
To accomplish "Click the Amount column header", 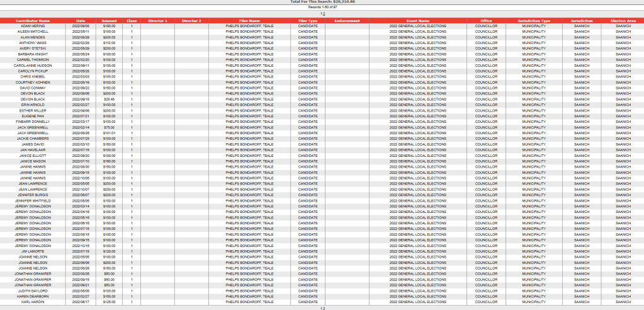I will (x=109, y=21).
